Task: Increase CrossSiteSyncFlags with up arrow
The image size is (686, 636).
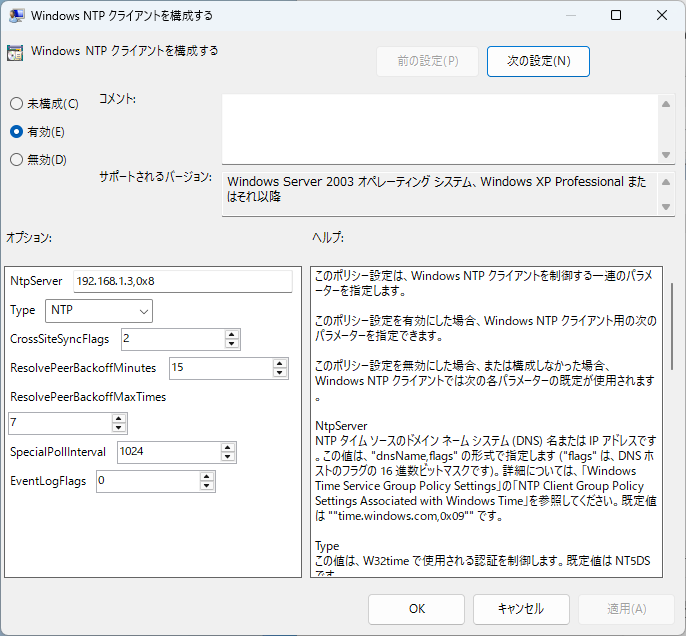Action: click(x=232, y=334)
